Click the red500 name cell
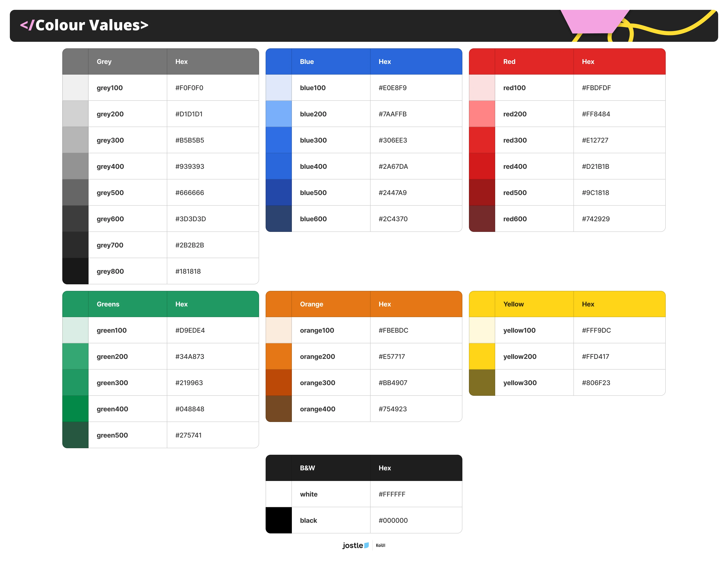728x567 pixels. pos(534,193)
